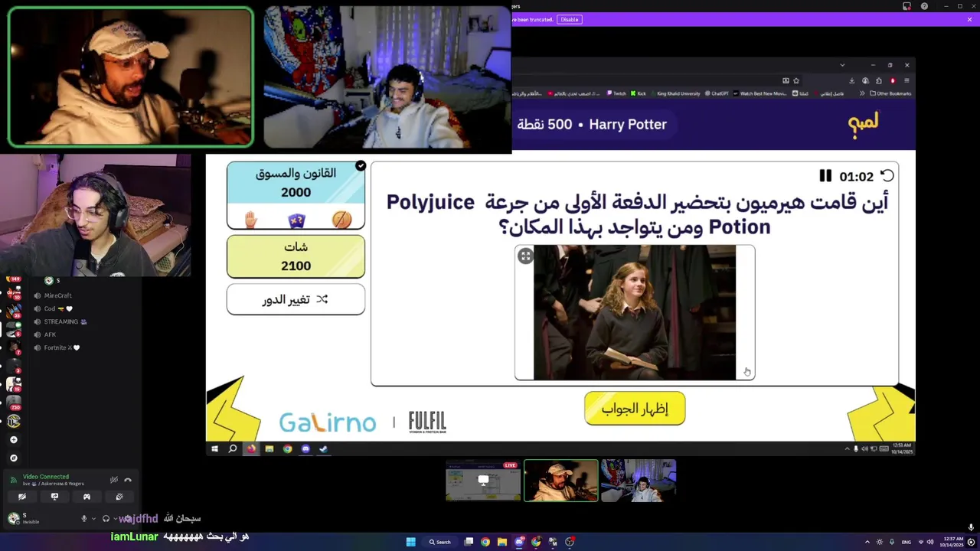Select the bearded streamer's camera thumbnail
980x551 pixels.
pos(560,481)
